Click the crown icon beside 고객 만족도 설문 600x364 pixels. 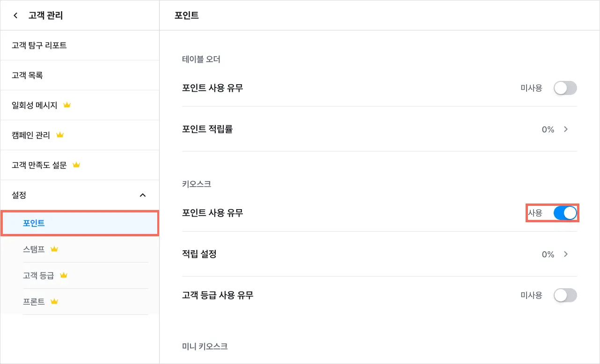(x=76, y=165)
